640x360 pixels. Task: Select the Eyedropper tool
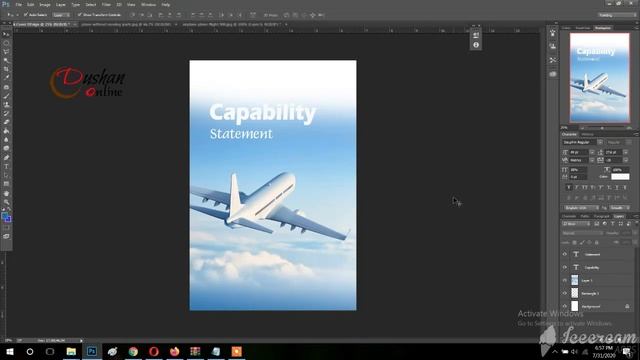click(x=6, y=78)
